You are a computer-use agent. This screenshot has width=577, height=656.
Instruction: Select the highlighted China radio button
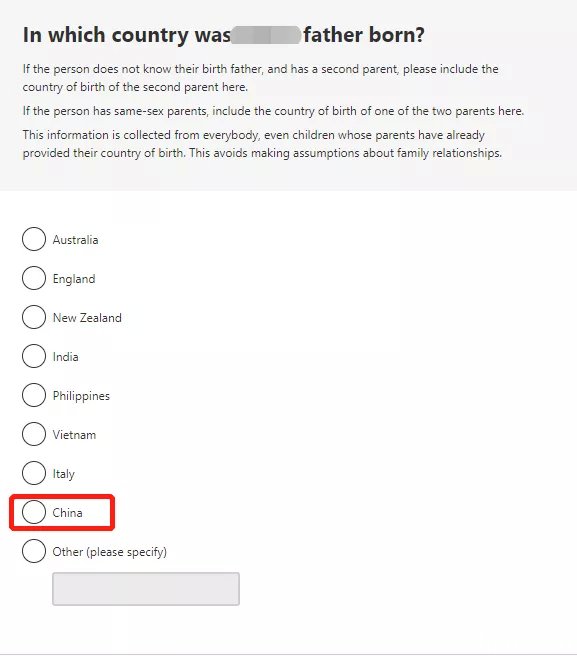[x=34, y=512]
